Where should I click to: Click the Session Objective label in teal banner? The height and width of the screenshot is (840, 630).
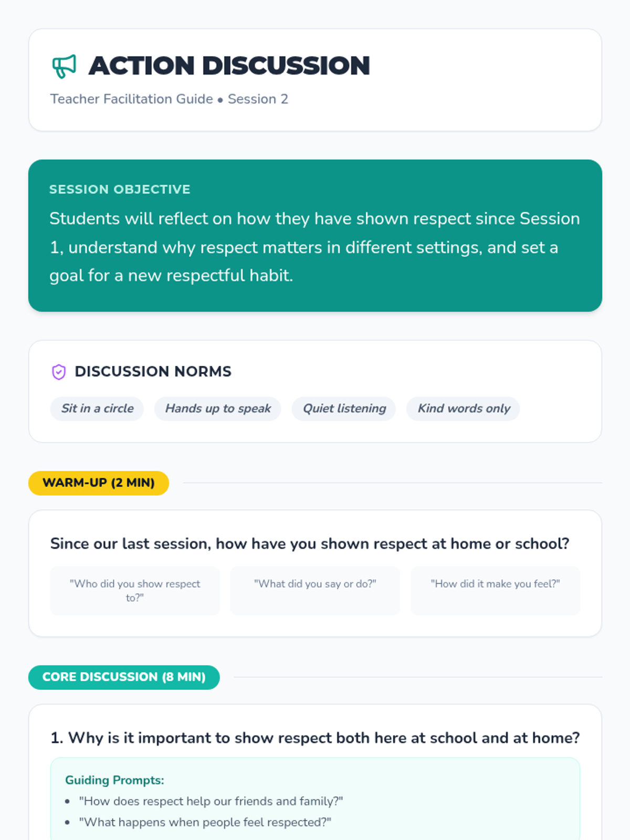coord(120,190)
